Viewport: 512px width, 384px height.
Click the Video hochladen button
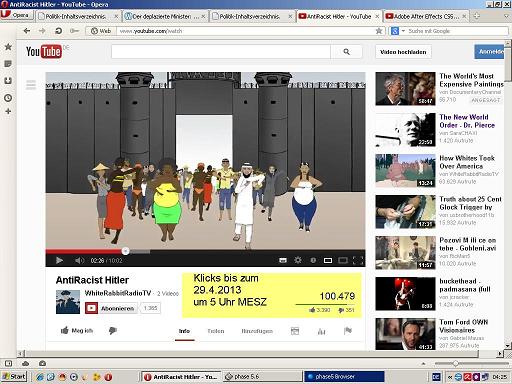click(403, 52)
